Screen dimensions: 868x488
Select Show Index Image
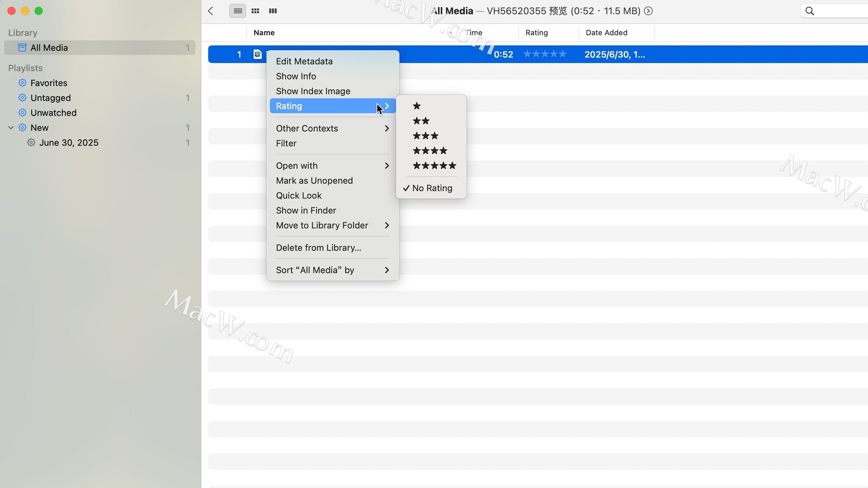point(333,91)
